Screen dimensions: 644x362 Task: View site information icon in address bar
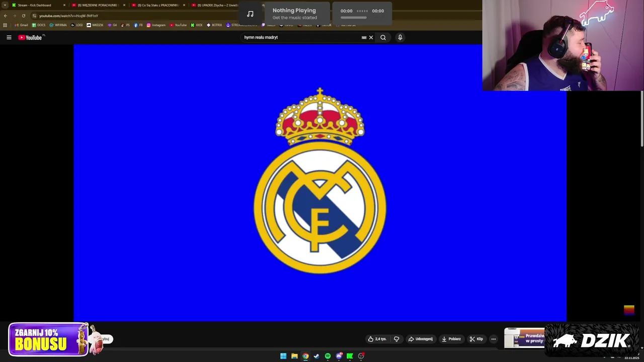(x=34, y=16)
